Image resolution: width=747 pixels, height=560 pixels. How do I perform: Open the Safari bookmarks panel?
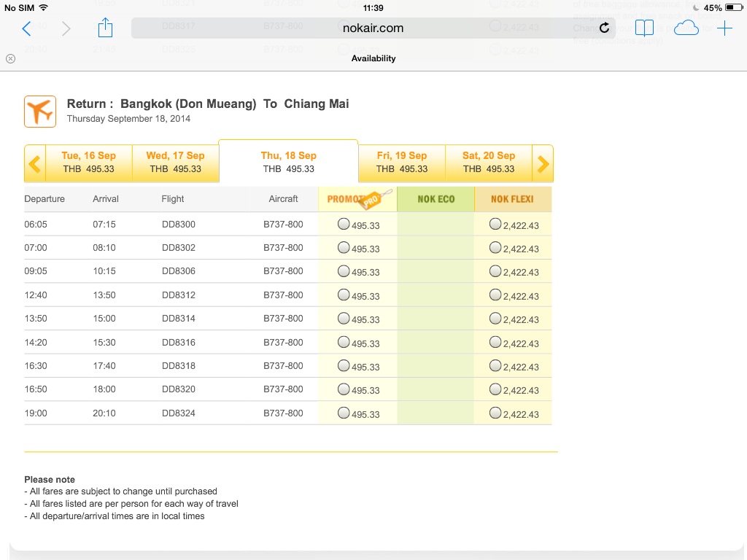[645, 28]
